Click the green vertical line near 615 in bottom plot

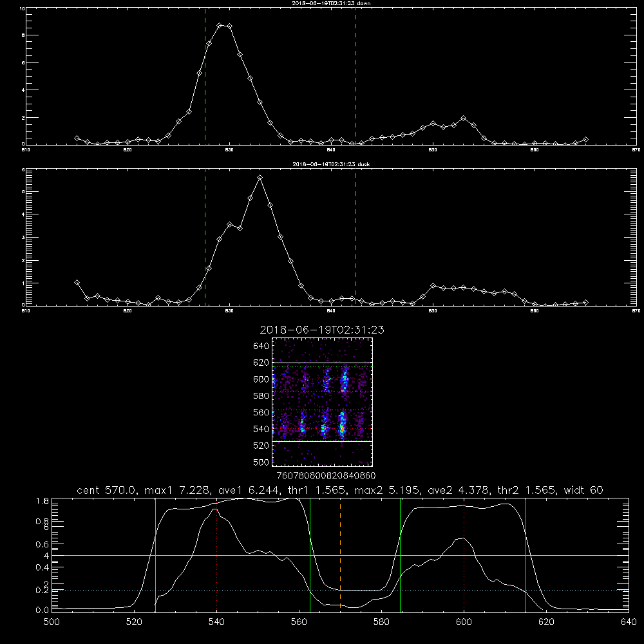[x=526, y=556]
